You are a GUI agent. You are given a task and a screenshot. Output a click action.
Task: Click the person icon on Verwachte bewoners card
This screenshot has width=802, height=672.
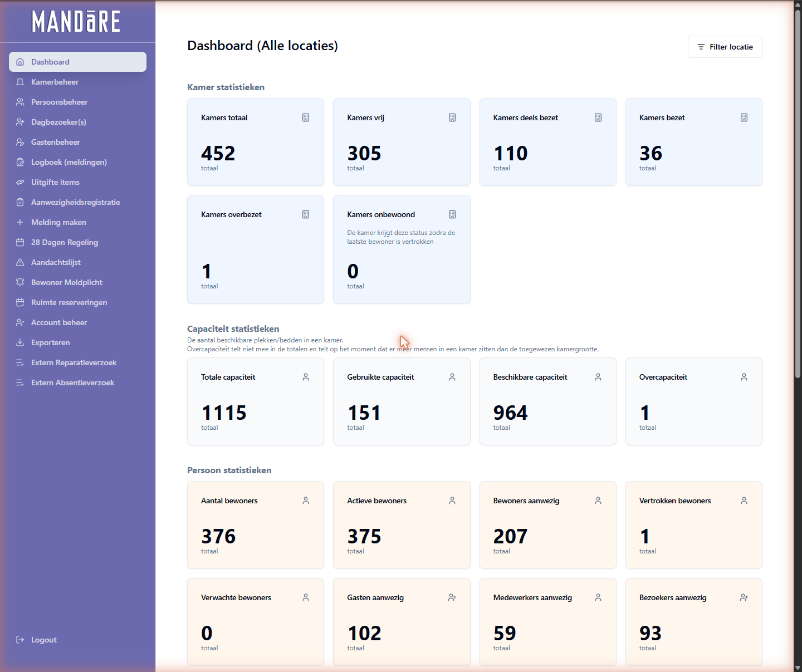click(306, 597)
